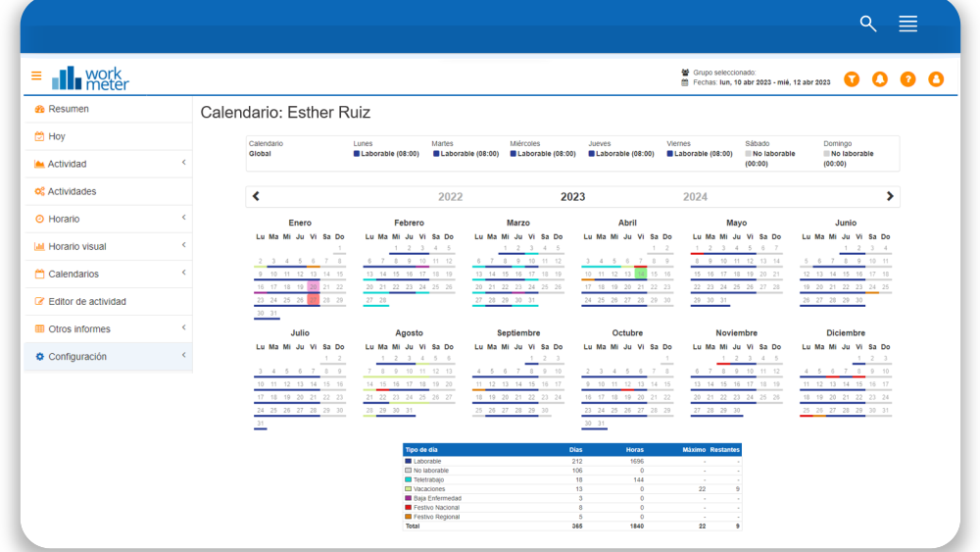Go to next year with right arrow

click(x=890, y=196)
